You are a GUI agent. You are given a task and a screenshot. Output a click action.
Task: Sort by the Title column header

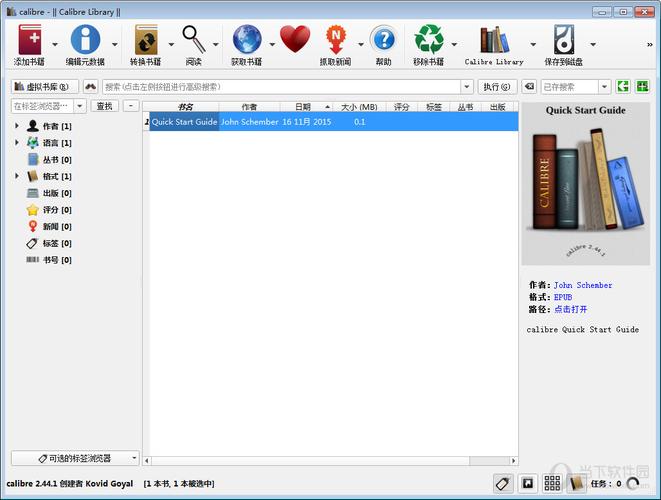(185, 107)
